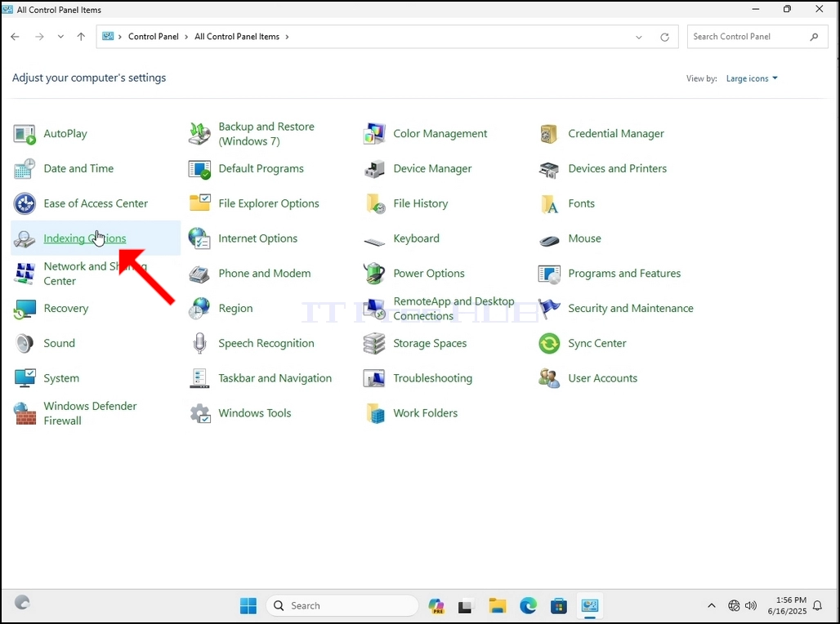Screen dimensions: 840x624
Task: Open the Speech Recognition microphone icon
Action: coord(199,343)
